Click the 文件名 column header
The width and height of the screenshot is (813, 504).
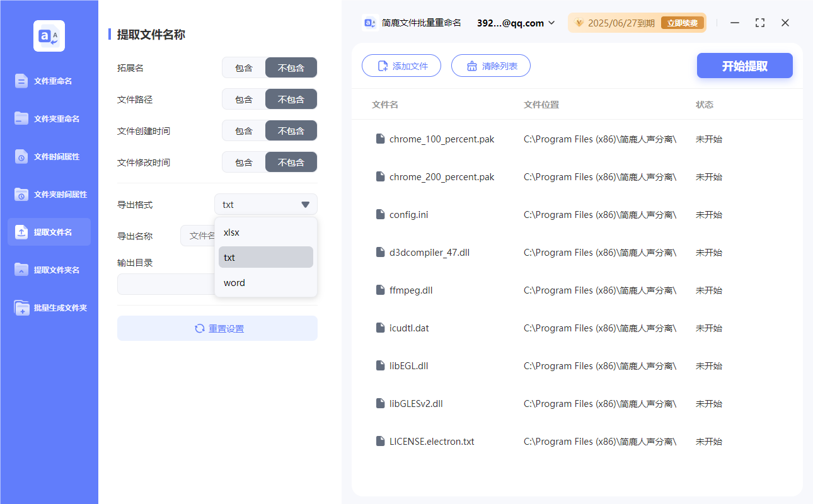(x=385, y=105)
